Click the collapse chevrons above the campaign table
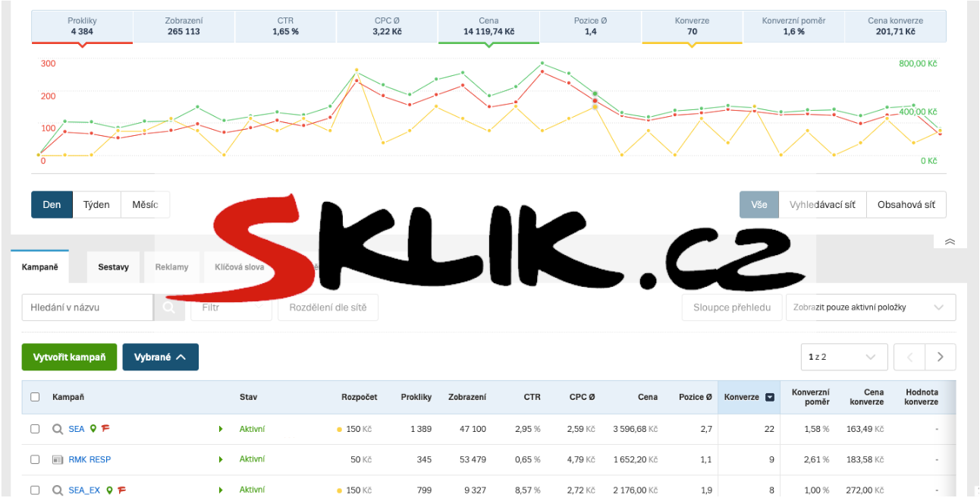This screenshot has width=980, height=501. coord(949,240)
